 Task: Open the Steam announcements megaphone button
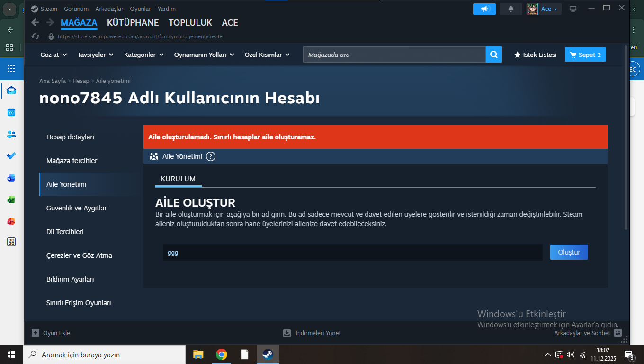coord(484,9)
